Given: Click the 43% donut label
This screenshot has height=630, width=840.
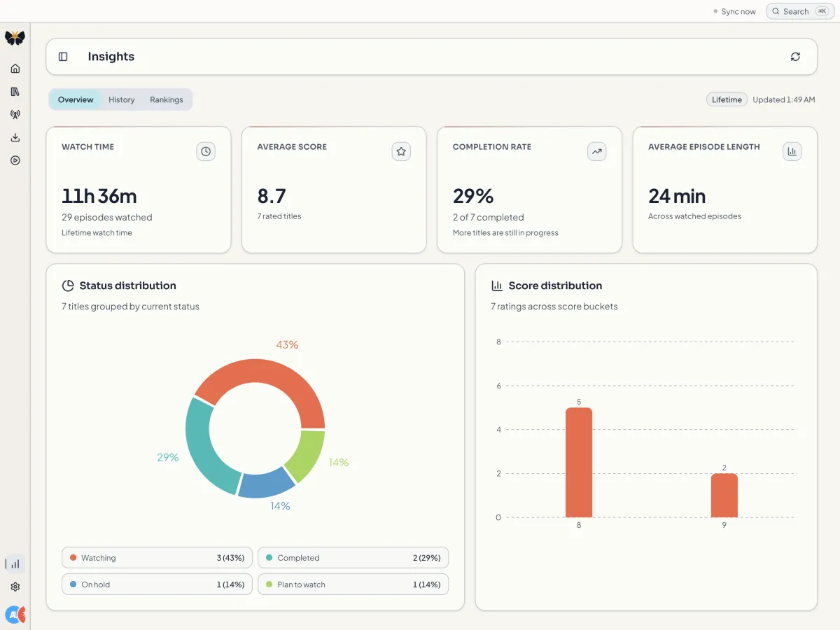Looking at the screenshot, I should pos(287,344).
